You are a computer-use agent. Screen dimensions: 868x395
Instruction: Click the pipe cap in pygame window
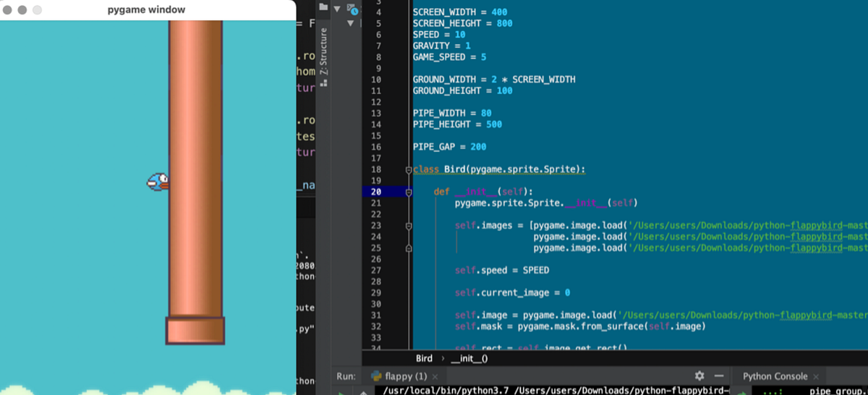195,331
